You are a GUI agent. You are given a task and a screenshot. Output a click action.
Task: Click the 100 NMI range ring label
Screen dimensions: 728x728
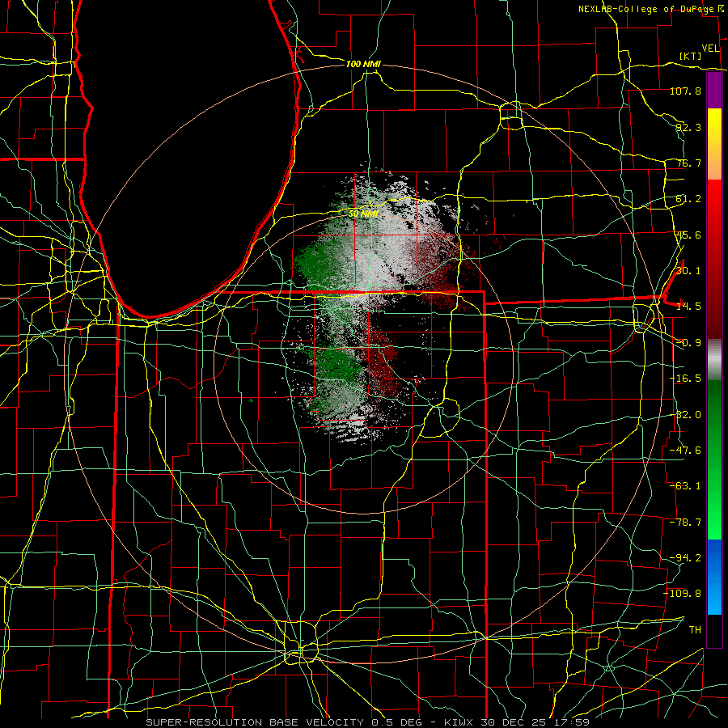pyautogui.click(x=363, y=64)
